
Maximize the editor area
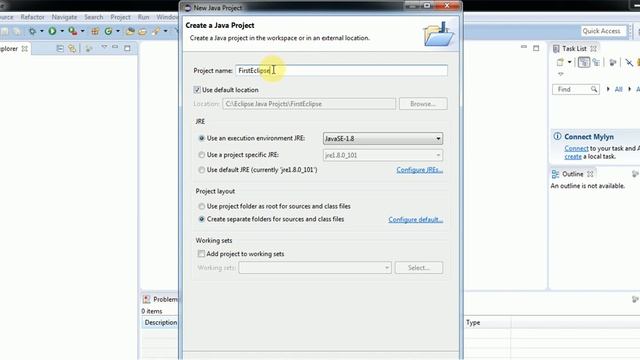coord(536,49)
